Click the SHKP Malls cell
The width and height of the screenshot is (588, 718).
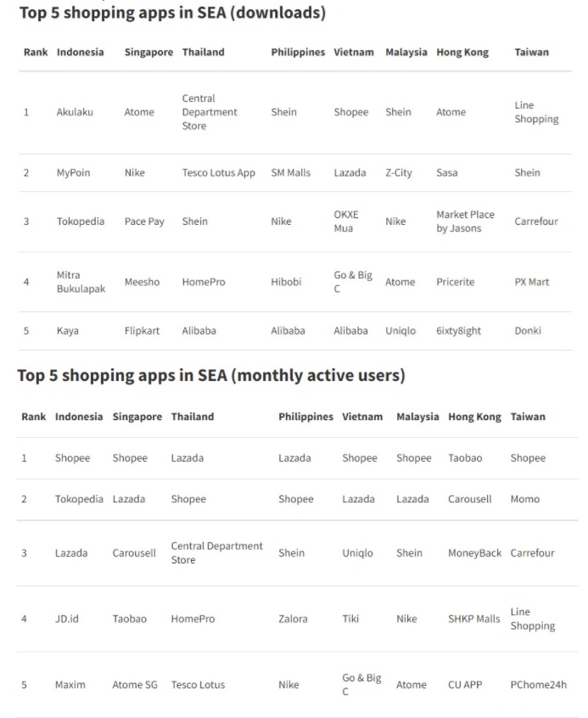click(x=473, y=619)
